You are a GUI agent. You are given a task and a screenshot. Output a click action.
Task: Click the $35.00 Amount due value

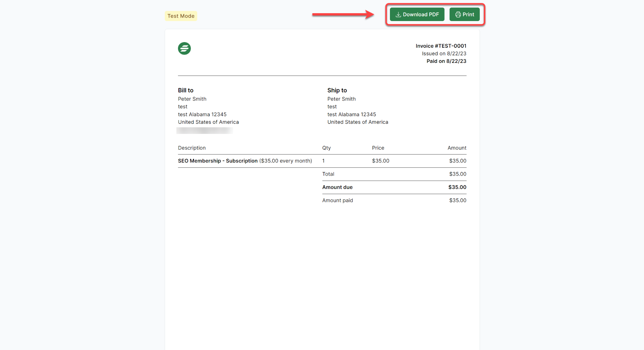coord(457,187)
